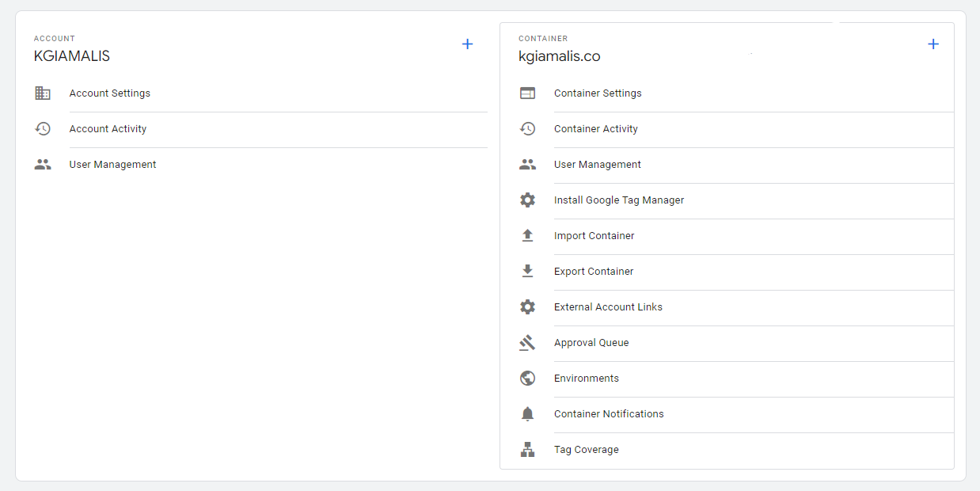Click the kgiamalis.co container name
Image resolution: width=980 pixels, height=491 pixels.
coord(560,56)
